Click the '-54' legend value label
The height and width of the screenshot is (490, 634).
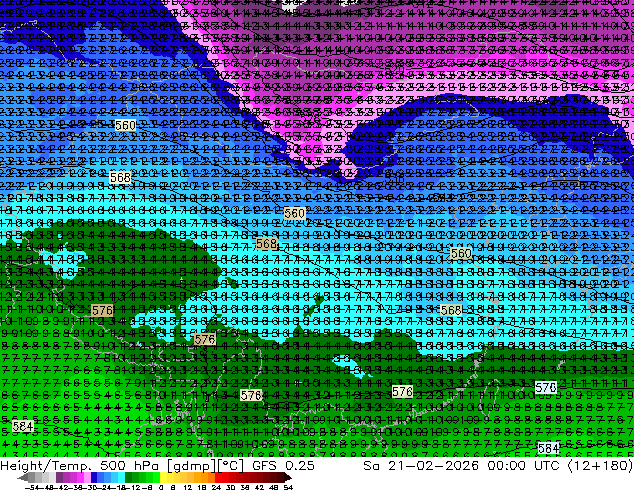point(32,487)
